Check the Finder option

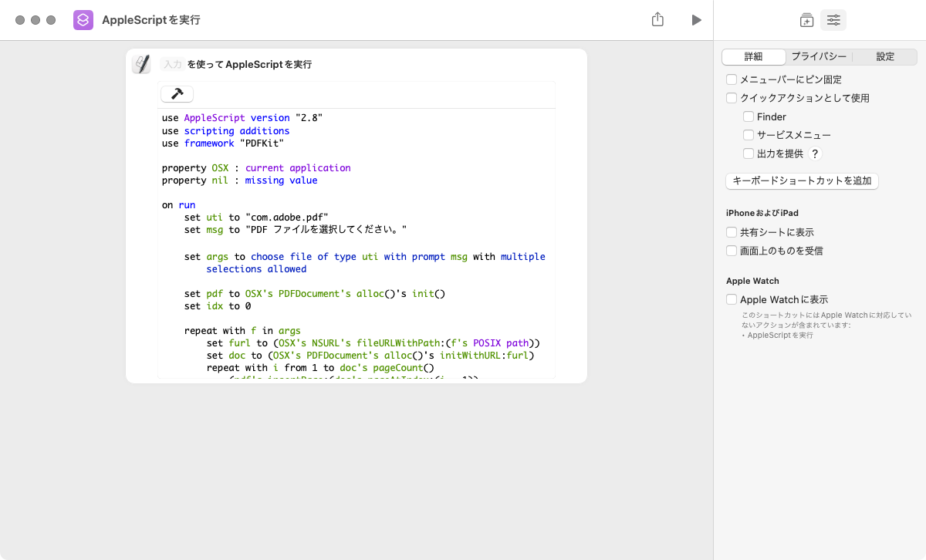[x=749, y=116]
